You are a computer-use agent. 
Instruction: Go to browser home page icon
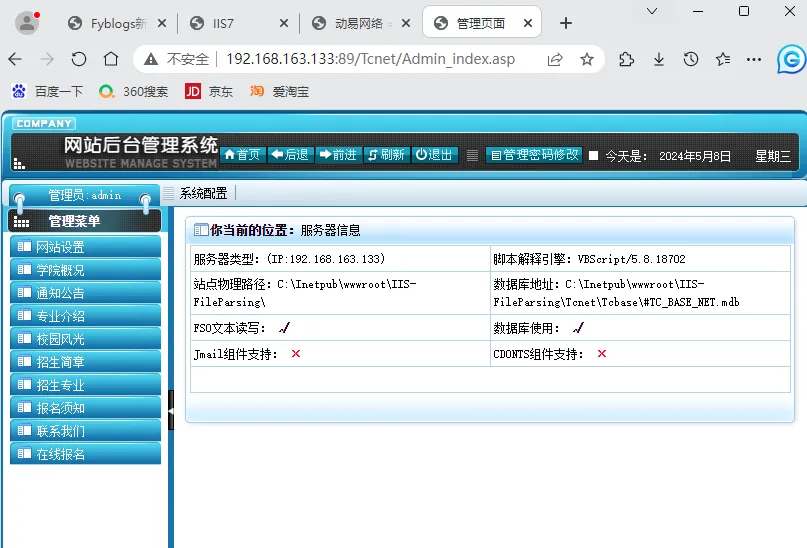pyautogui.click(x=111, y=59)
